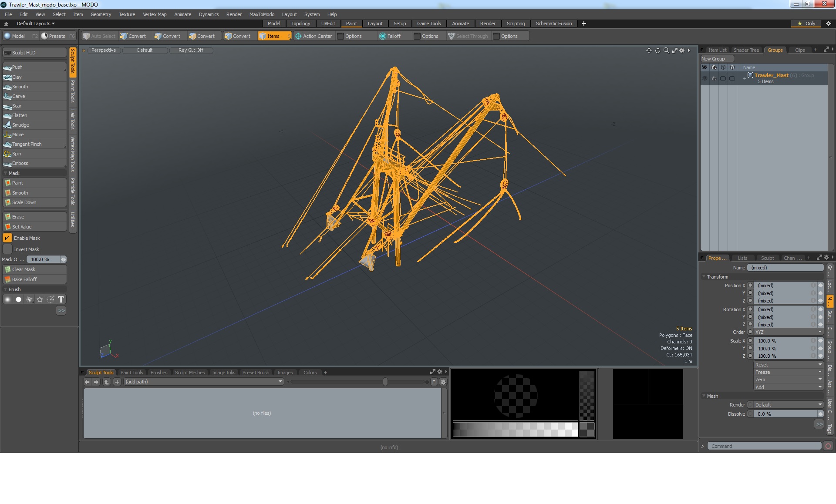Add a path with the plus icon
Image resolution: width=836 pixels, height=504 pixels.
(117, 382)
